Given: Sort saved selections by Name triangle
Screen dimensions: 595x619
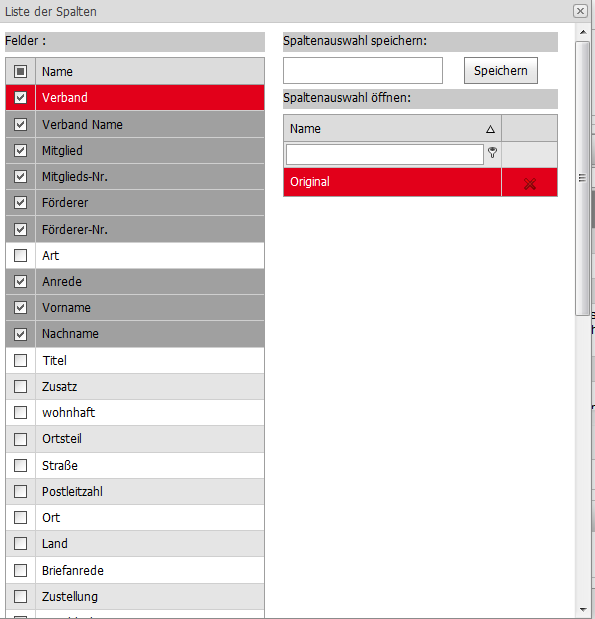Looking at the screenshot, I should pos(490,129).
